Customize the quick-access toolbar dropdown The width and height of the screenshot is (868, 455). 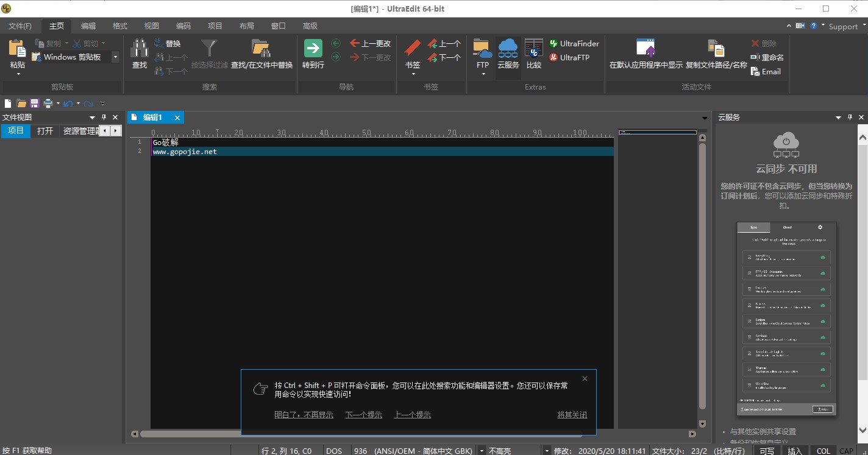tap(102, 104)
